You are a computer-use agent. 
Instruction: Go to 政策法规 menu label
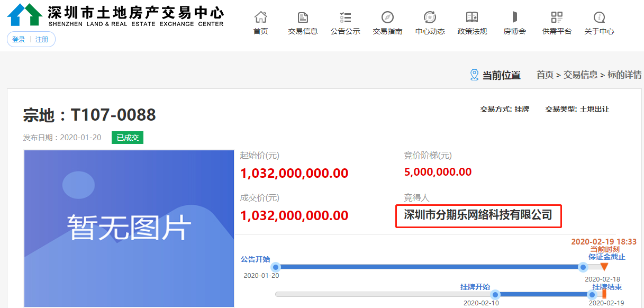472,31
